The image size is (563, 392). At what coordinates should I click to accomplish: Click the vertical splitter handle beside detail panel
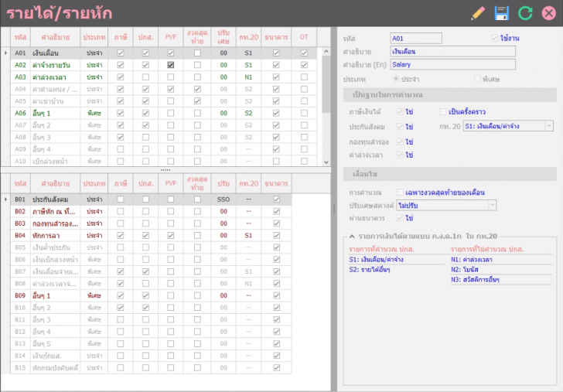pyautogui.click(x=334, y=208)
